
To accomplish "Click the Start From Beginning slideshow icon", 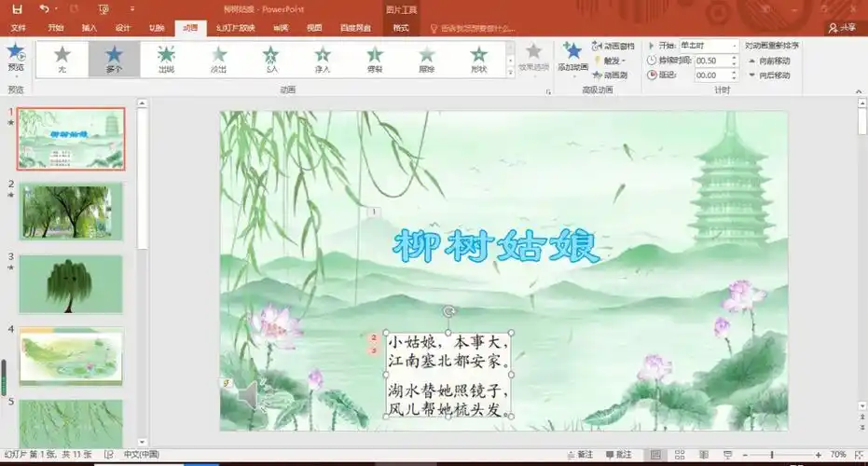I will pyautogui.click(x=103, y=9).
